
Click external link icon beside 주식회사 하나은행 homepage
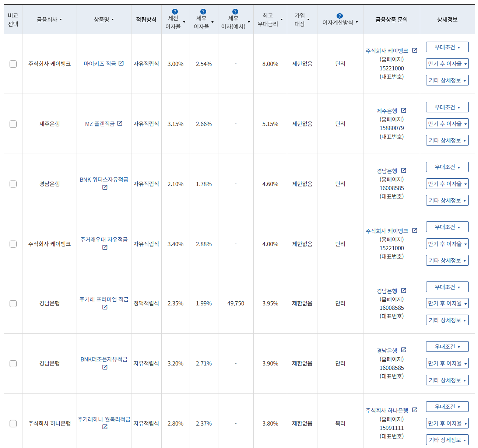point(415,410)
